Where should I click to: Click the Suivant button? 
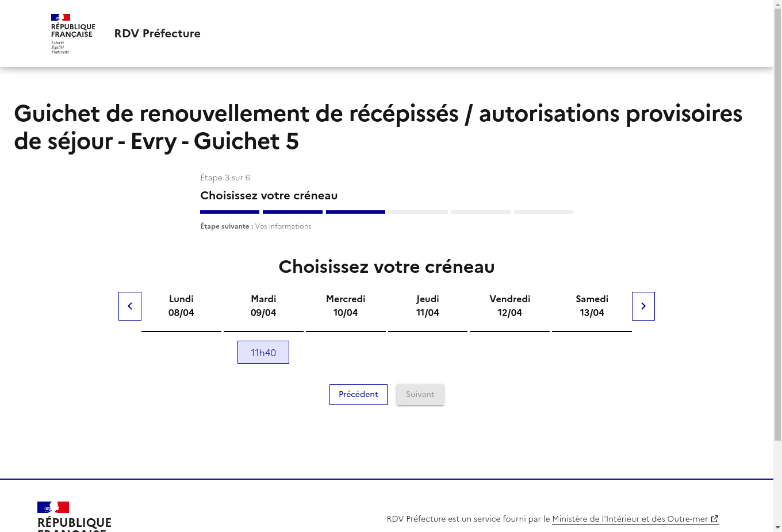tap(420, 395)
